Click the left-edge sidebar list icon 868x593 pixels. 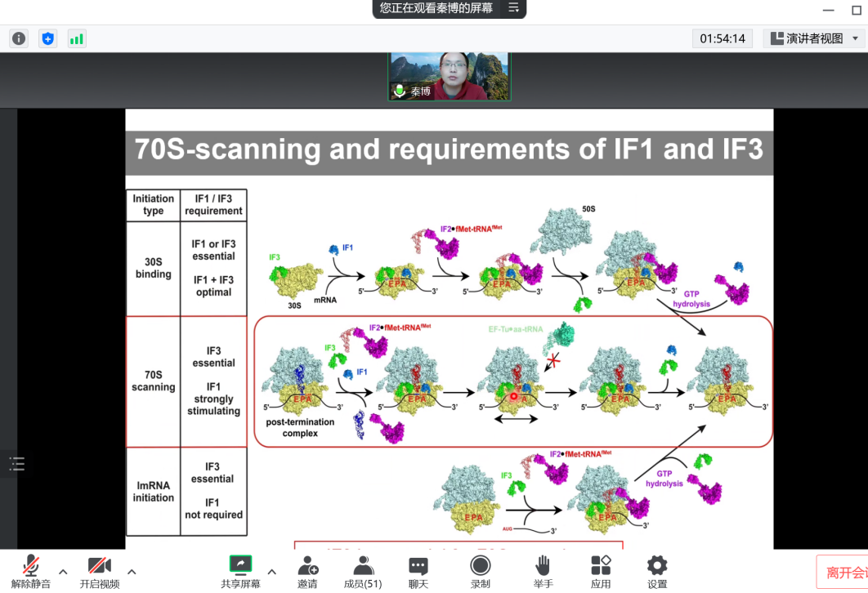click(17, 464)
